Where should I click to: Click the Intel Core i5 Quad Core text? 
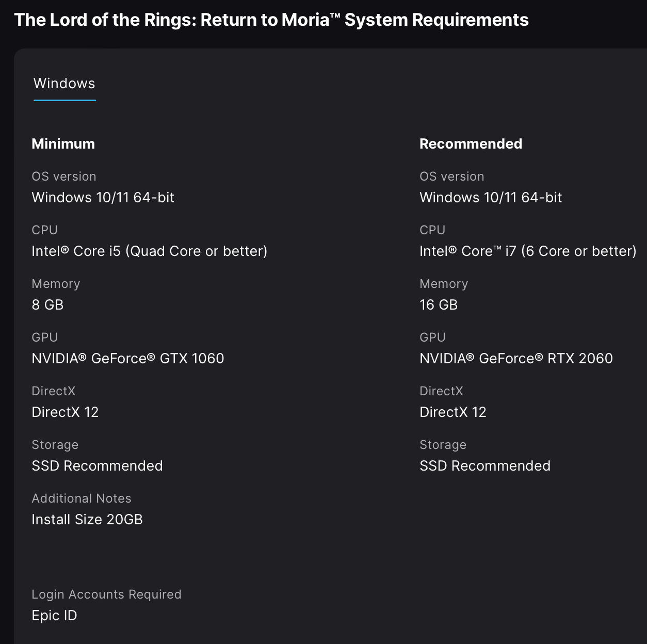(x=150, y=251)
